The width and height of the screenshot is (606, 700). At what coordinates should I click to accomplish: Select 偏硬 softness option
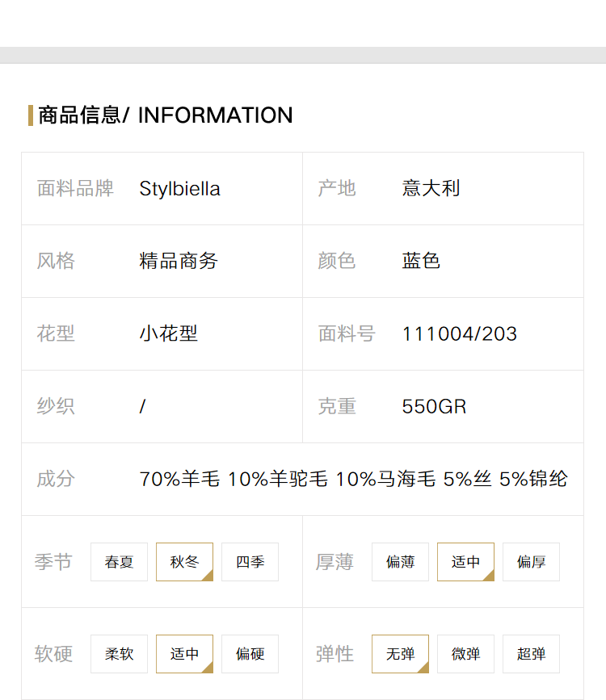click(250, 654)
